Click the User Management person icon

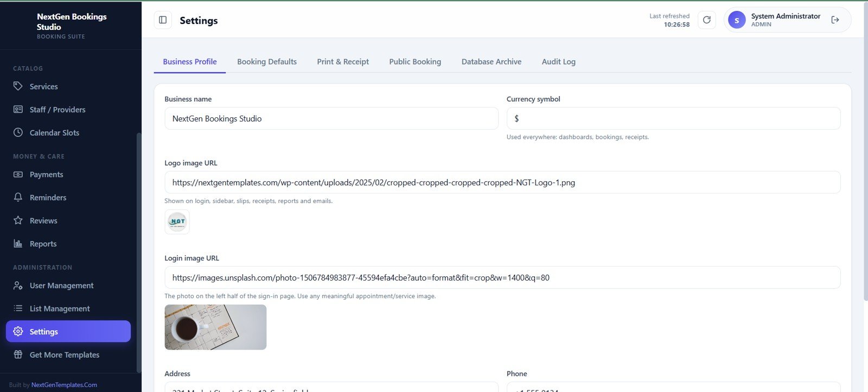click(x=18, y=286)
